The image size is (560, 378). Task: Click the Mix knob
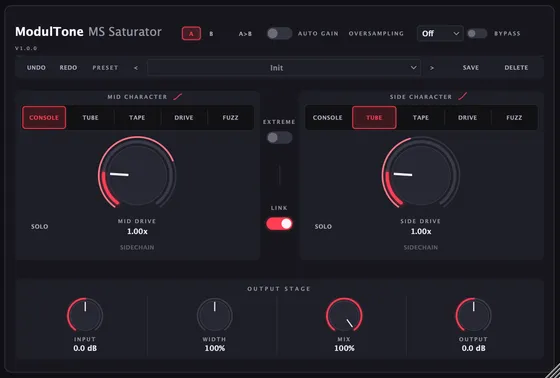pos(344,315)
